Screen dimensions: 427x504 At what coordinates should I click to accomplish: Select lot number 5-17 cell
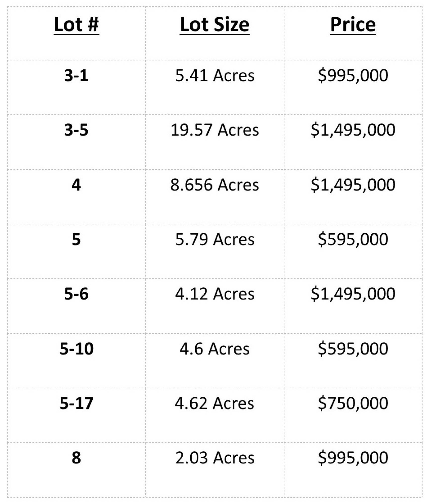(x=76, y=403)
